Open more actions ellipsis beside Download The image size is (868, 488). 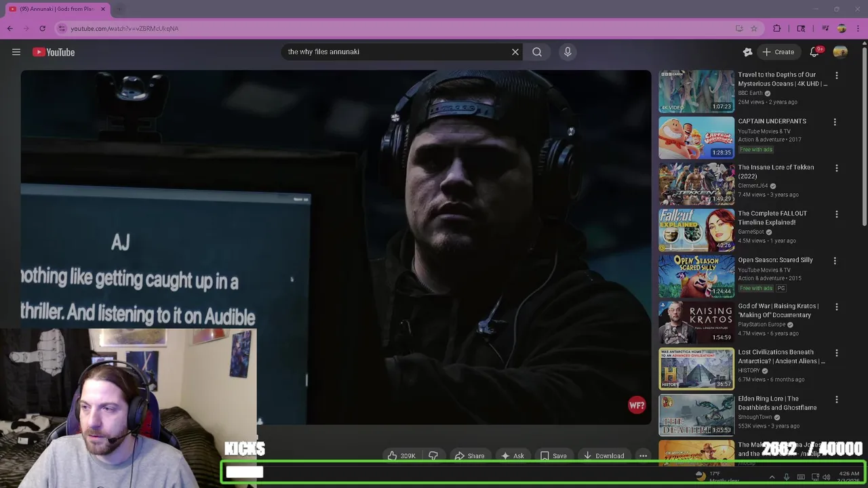click(643, 455)
